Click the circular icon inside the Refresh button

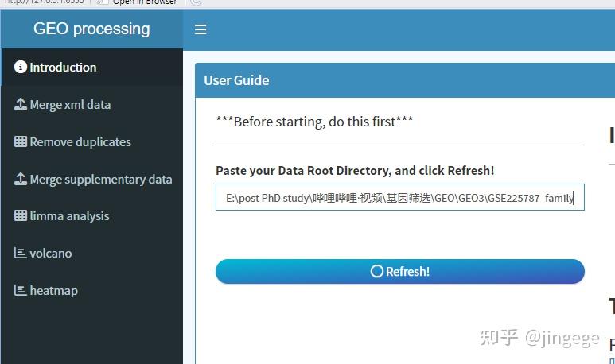point(377,272)
